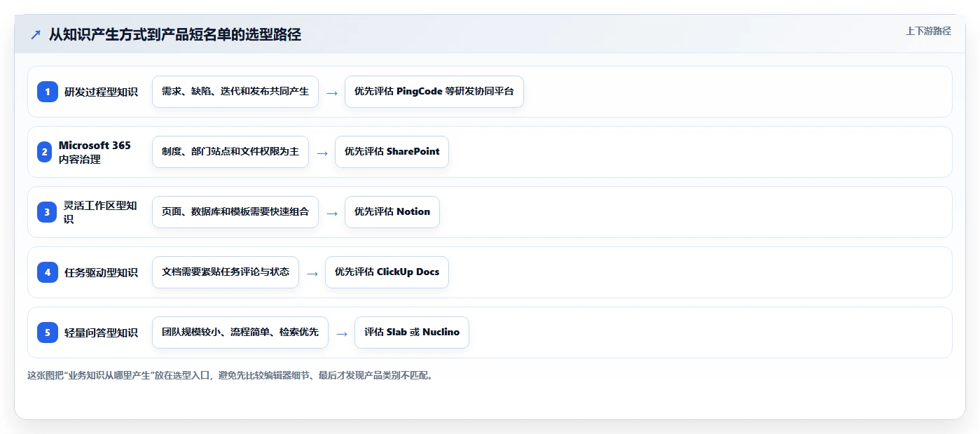Click the 制度、部门站点和文件权限为主 box
The width and height of the screenshot is (980, 434).
230,152
